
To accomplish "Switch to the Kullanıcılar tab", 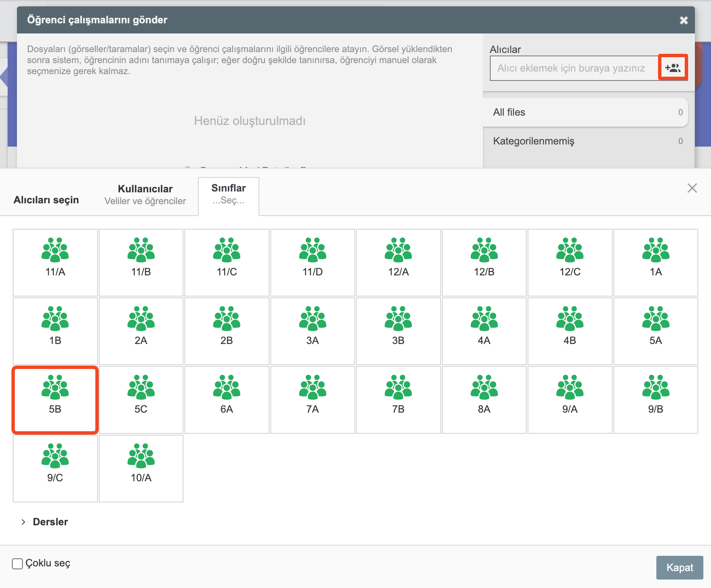I will pos(145,194).
